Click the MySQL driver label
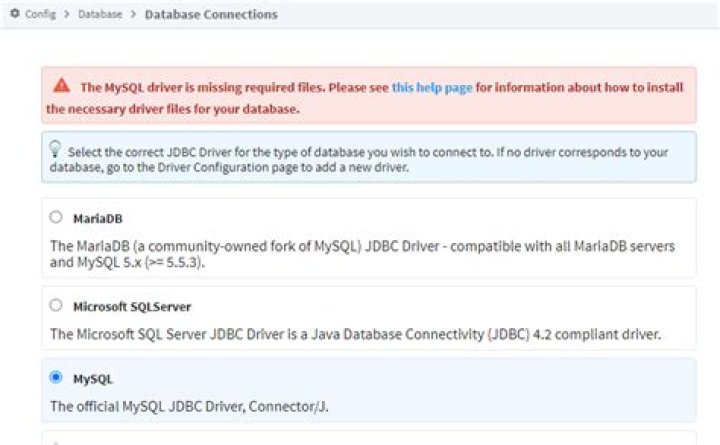720x445 pixels. coord(93,379)
